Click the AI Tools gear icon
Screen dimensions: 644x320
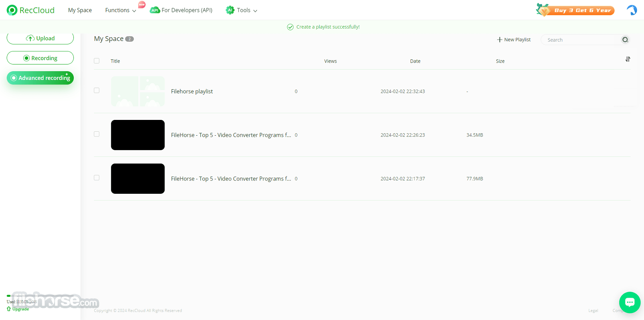230,10
